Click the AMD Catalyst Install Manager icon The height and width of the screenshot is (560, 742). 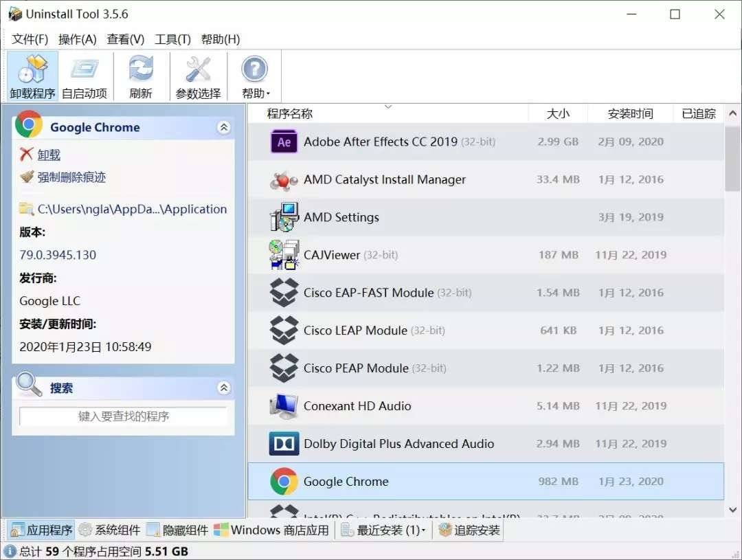coord(284,180)
